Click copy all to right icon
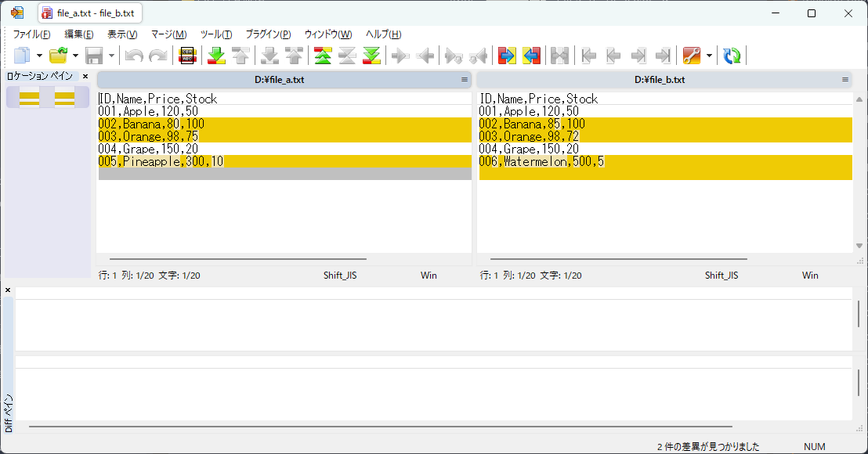The image size is (868, 454). pos(507,56)
